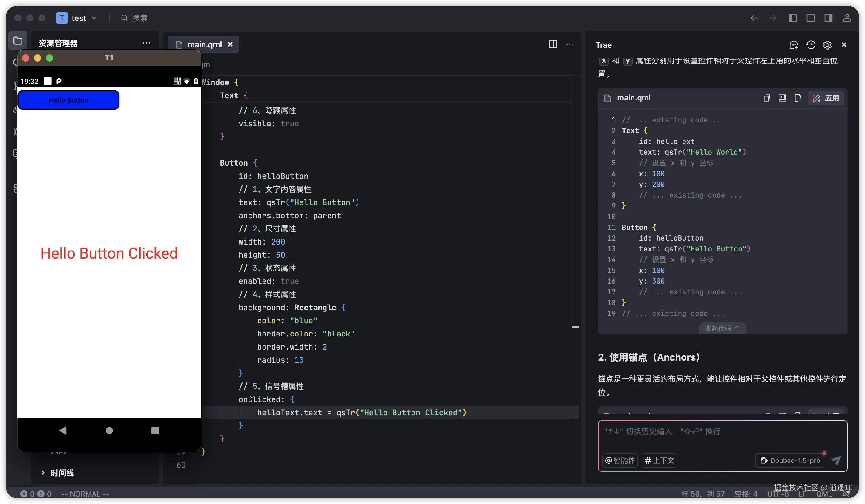This screenshot has width=865, height=504.
Task: Open the Doubao-1.5-pro model selector
Action: 790,460
